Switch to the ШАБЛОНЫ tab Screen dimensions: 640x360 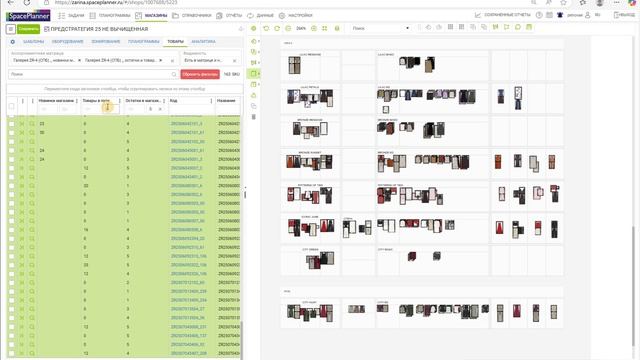[33, 42]
